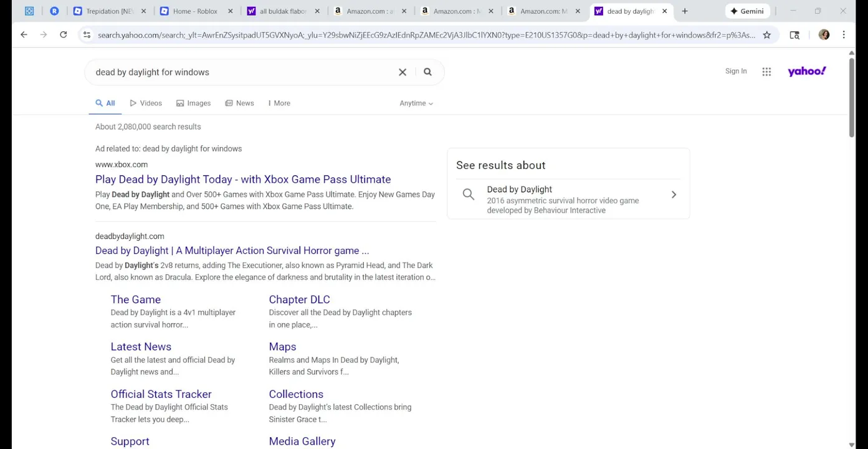868x449 pixels.
Task: Switch to the first pinned tab icon
Action: pyautogui.click(x=29, y=11)
